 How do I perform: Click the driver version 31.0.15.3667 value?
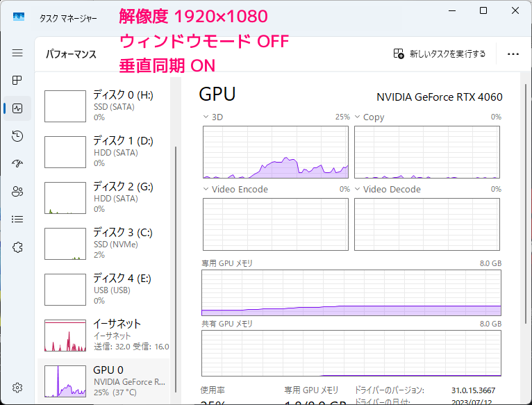pyautogui.click(x=473, y=390)
